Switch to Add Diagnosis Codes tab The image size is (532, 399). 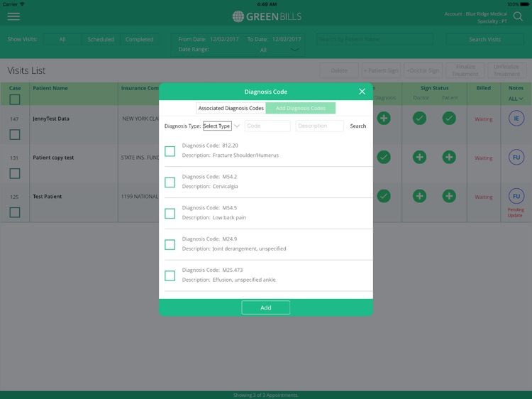[x=301, y=108]
